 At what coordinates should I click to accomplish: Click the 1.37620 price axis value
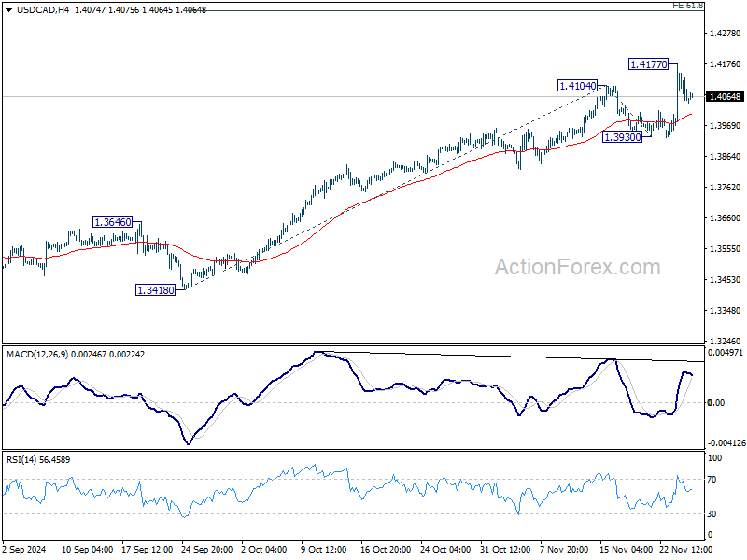(726, 188)
